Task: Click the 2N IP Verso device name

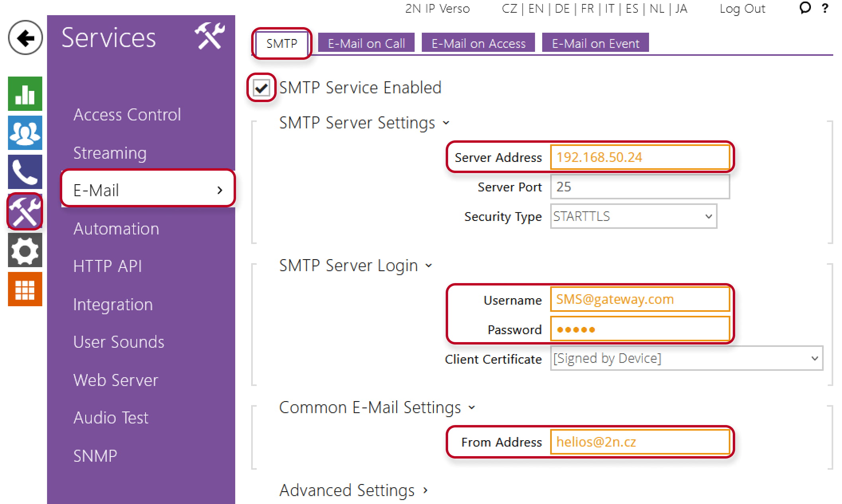Action: pos(437,9)
